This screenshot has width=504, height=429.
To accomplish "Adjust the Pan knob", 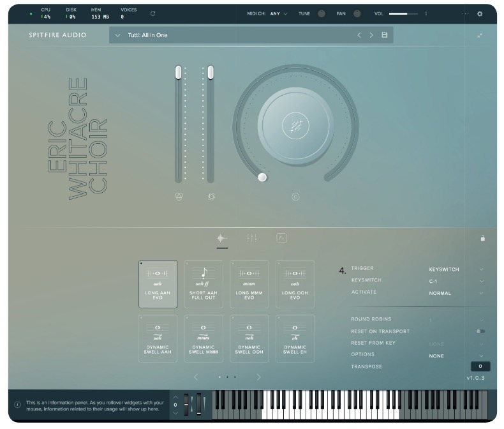I will pos(357,13).
